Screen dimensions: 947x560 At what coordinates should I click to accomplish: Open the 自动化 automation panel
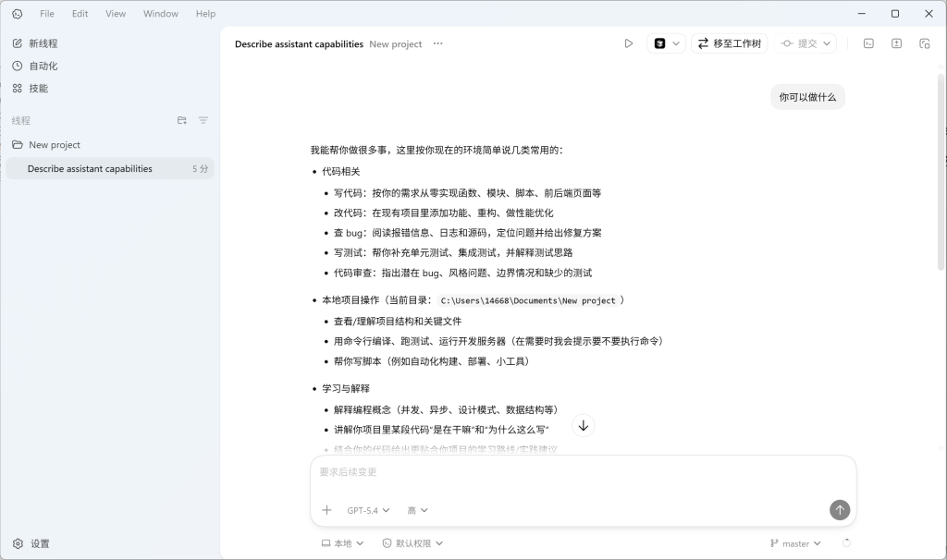pyautogui.click(x=41, y=66)
